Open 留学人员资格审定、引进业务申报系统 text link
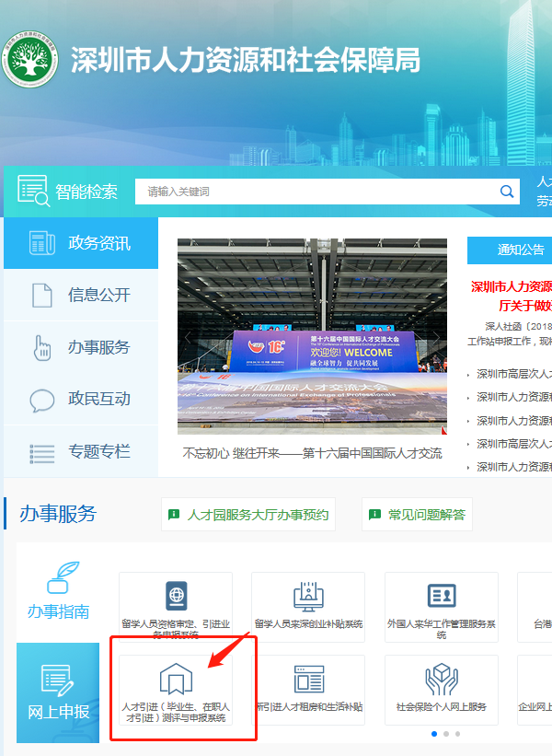 (x=176, y=629)
